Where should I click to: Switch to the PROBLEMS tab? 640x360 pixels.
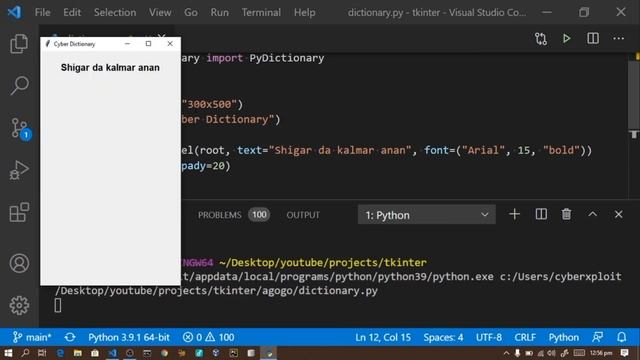233,215
